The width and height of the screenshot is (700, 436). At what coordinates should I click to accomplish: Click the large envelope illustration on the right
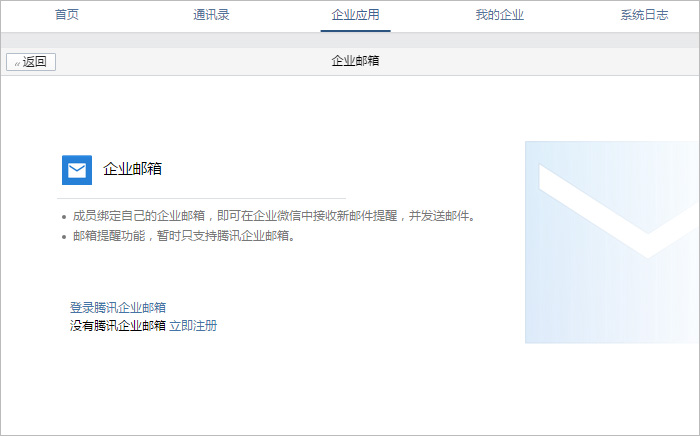[612, 242]
